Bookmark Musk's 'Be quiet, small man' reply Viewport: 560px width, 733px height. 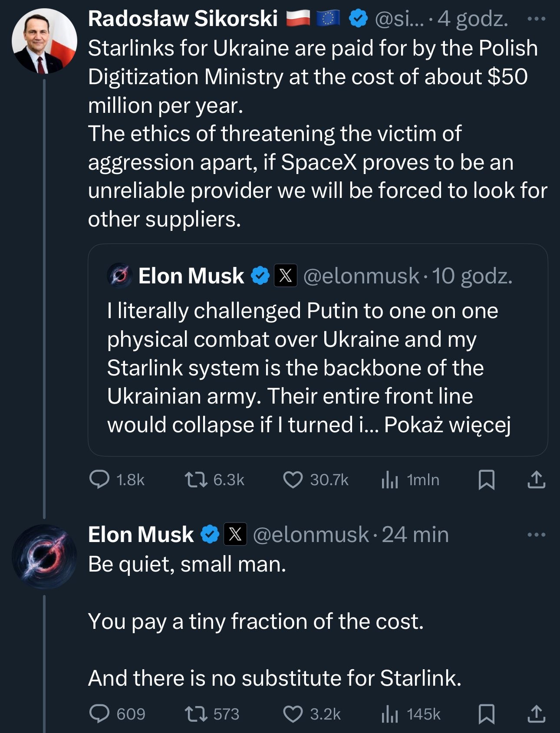click(486, 714)
